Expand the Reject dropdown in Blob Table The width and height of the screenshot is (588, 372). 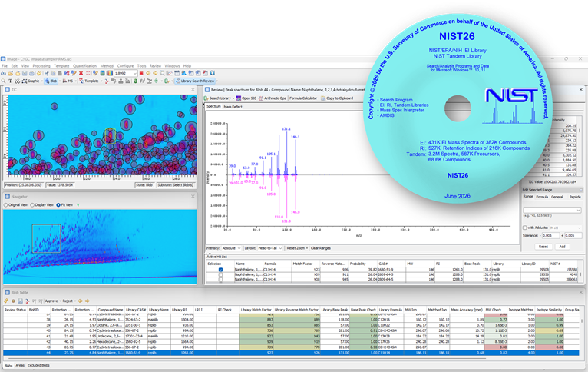(x=75, y=301)
